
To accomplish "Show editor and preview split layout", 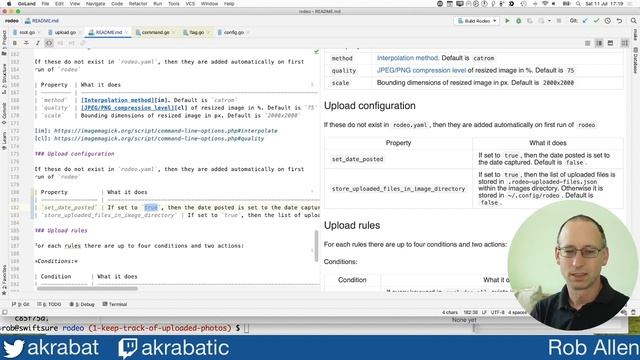I will click(x=599, y=43).
